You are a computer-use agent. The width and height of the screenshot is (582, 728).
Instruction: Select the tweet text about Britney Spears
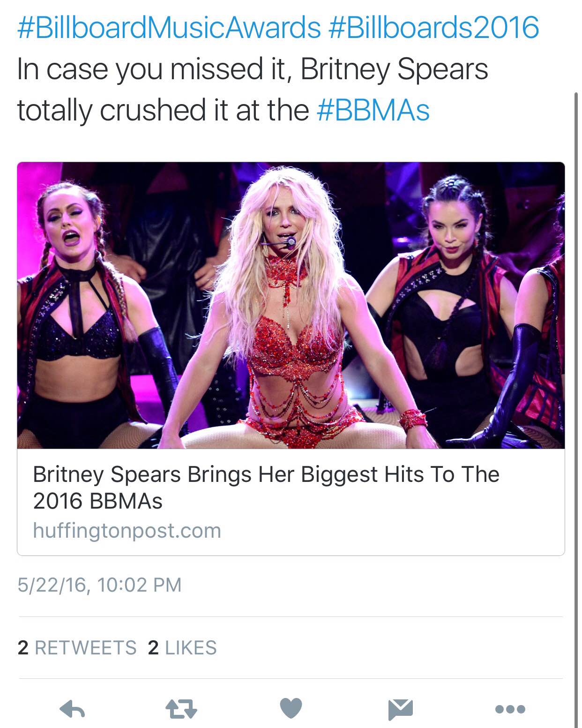(x=253, y=90)
